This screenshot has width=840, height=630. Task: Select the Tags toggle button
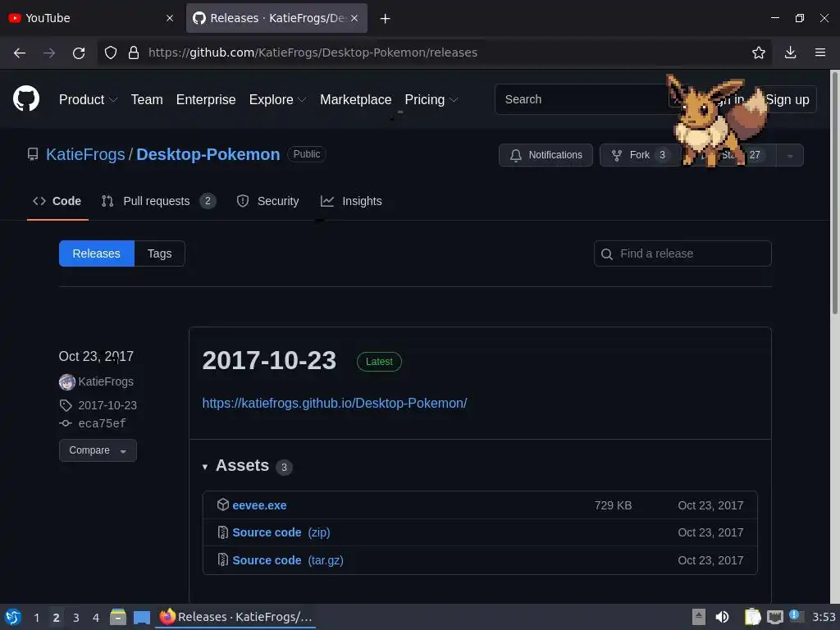[160, 253]
